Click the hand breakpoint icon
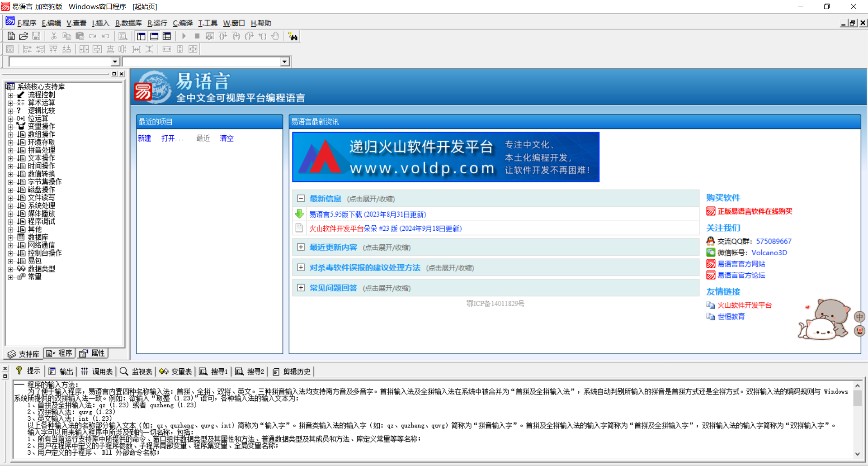 275,36
